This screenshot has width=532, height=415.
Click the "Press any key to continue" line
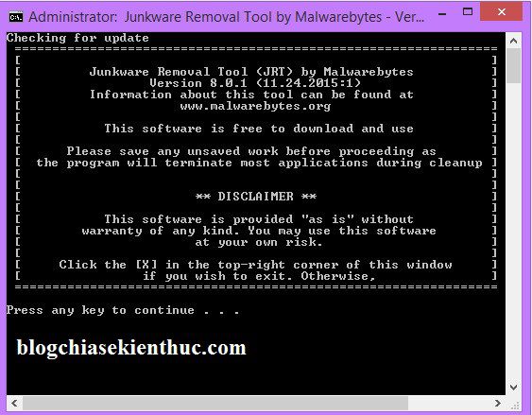(123, 310)
